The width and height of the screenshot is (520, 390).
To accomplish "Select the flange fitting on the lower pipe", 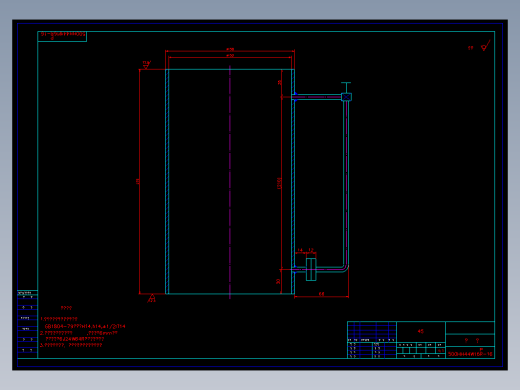I will point(311,269).
